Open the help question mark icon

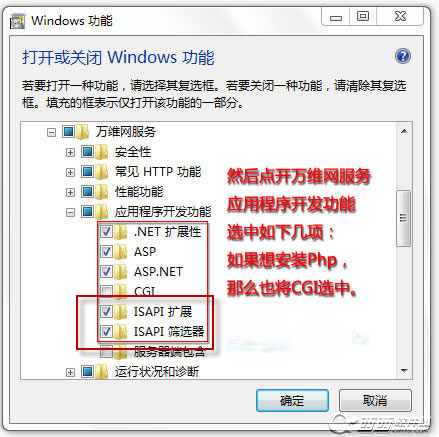tap(403, 56)
